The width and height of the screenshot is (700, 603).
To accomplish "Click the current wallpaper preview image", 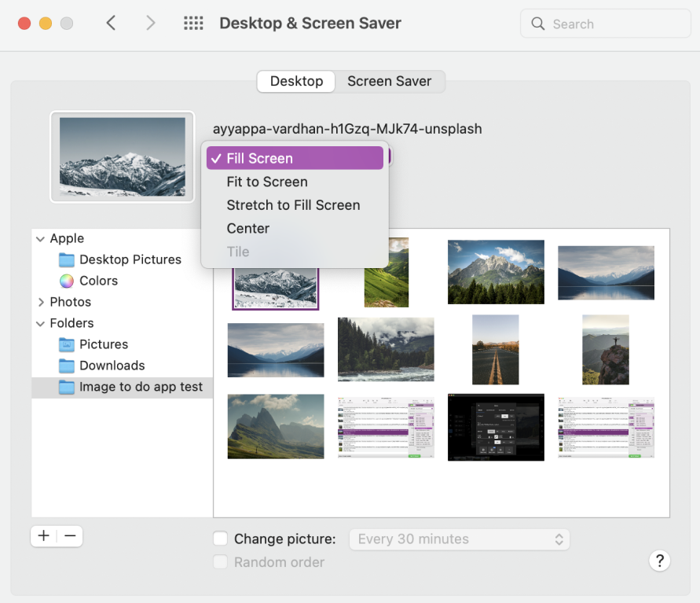I will click(123, 156).
